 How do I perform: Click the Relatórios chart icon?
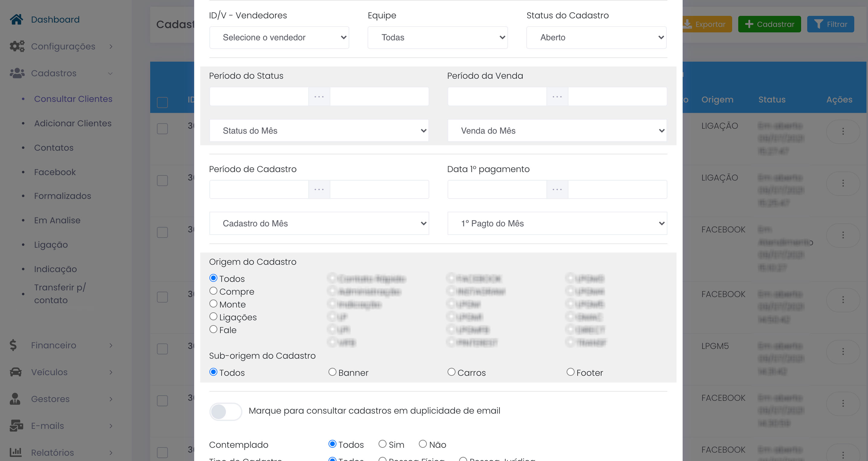15,452
